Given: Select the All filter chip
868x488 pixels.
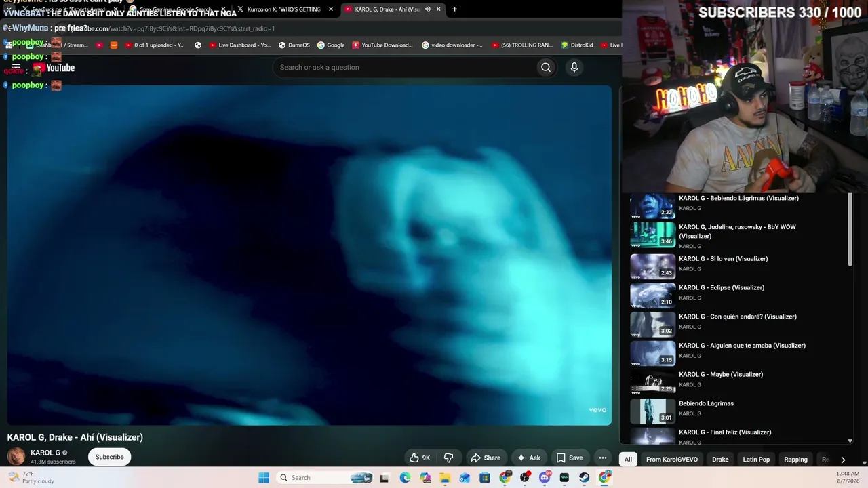Looking at the screenshot, I should click(x=628, y=460).
